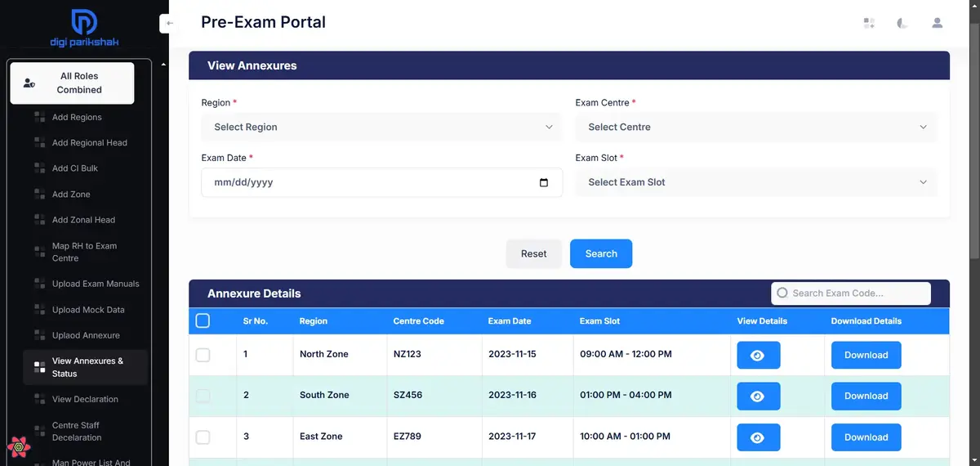Open Add Zone menu item

coord(71,194)
